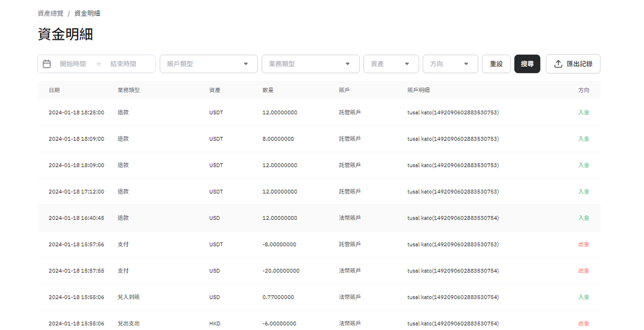Click the 方向 column header in table
The height and width of the screenshot is (330, 644).
coord(584,91)
